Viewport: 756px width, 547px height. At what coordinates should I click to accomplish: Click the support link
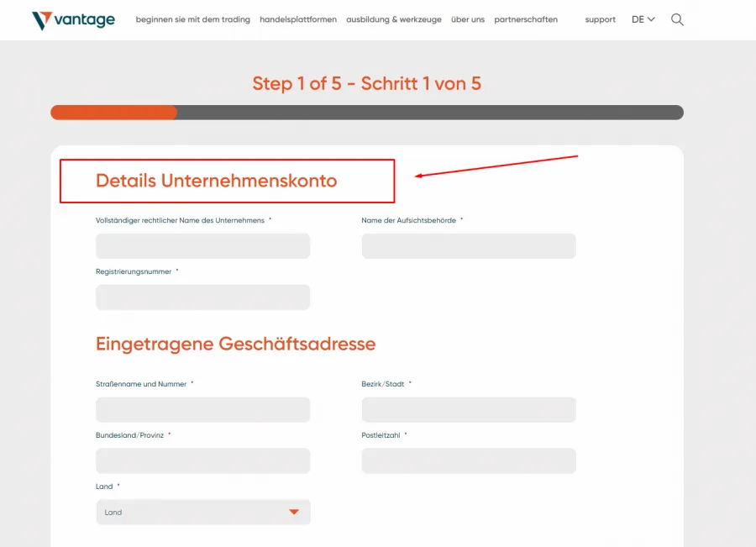point(599,19)
